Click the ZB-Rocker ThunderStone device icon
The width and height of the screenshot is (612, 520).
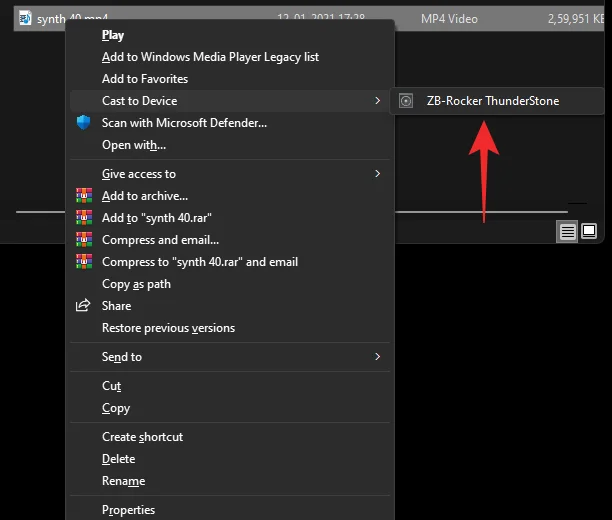pos(406,101)
